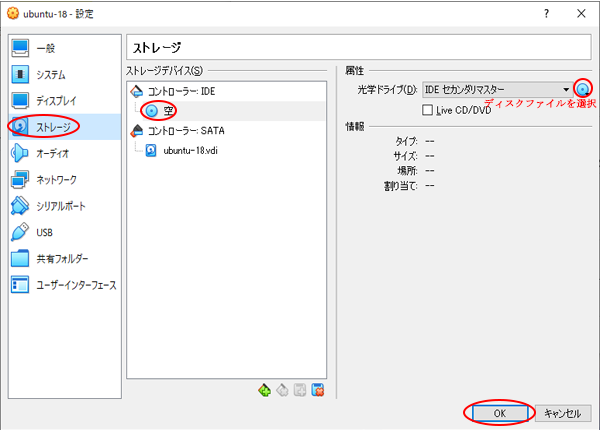Image resolution: width=600 pixels, height=430 pixels.
Task: Click the ユーザーインターフェース category label
Action: click(76, 285)
